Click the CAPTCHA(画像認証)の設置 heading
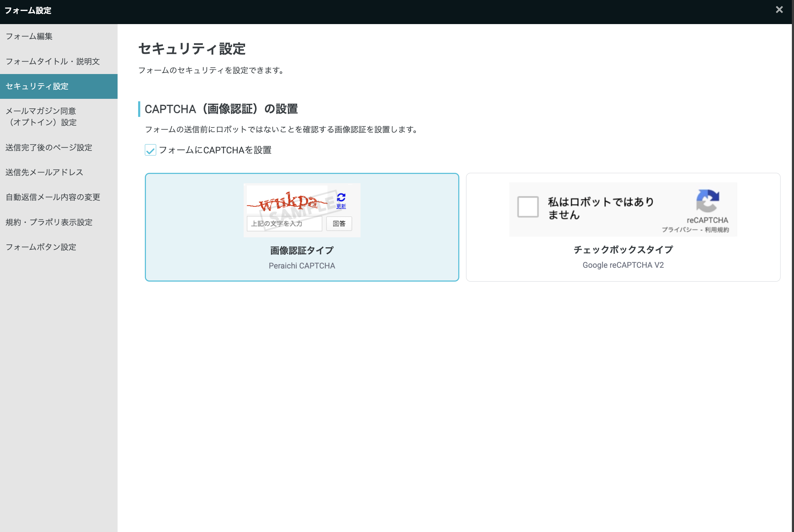The width and height of the screenshot is (794, 532). pyautogui.click(x=221, y=109)
